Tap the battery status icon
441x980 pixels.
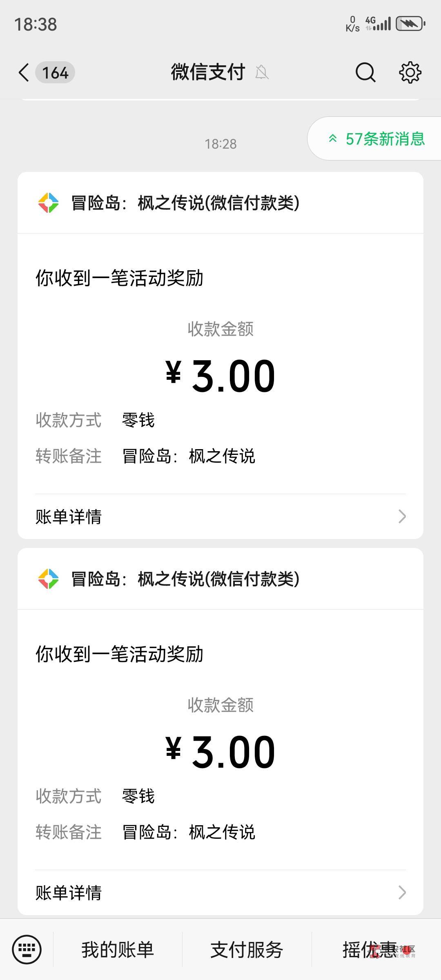(x=411, y=24)
